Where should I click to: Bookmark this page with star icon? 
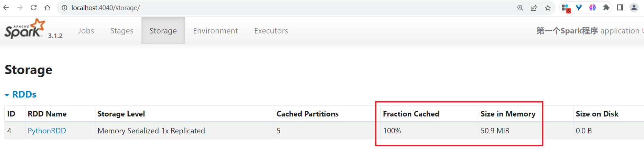[x=548, y=8]
